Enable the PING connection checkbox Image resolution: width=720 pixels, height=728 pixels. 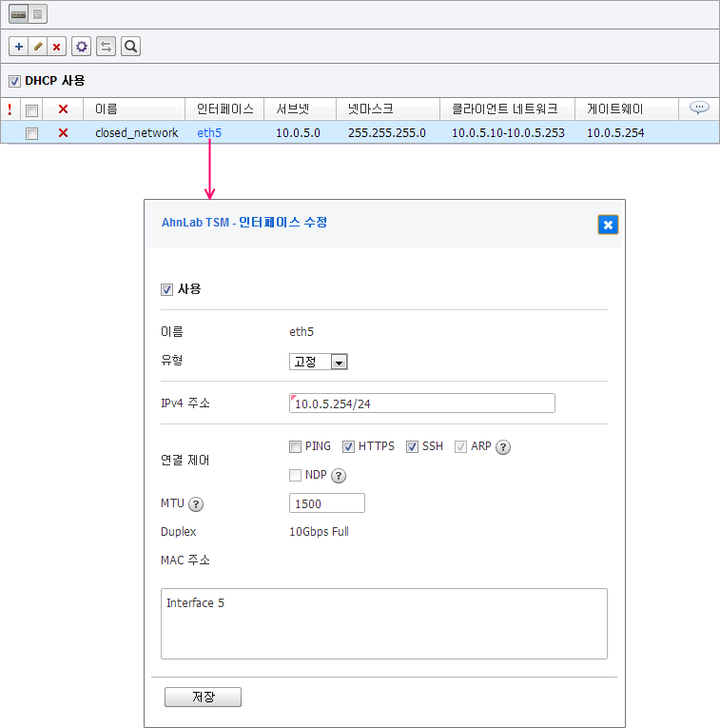click(x=296, y=446)
